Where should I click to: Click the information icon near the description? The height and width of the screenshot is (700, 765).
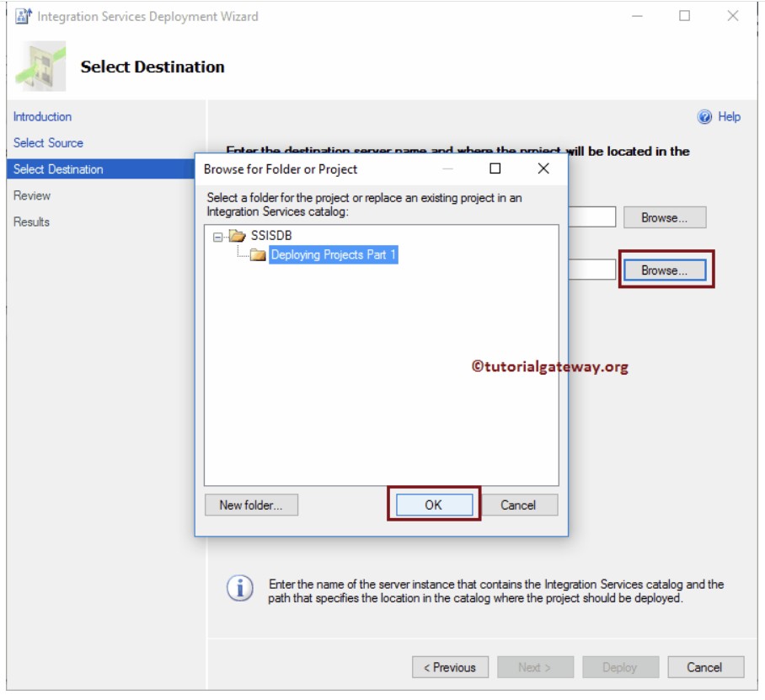tap(239, 589)
